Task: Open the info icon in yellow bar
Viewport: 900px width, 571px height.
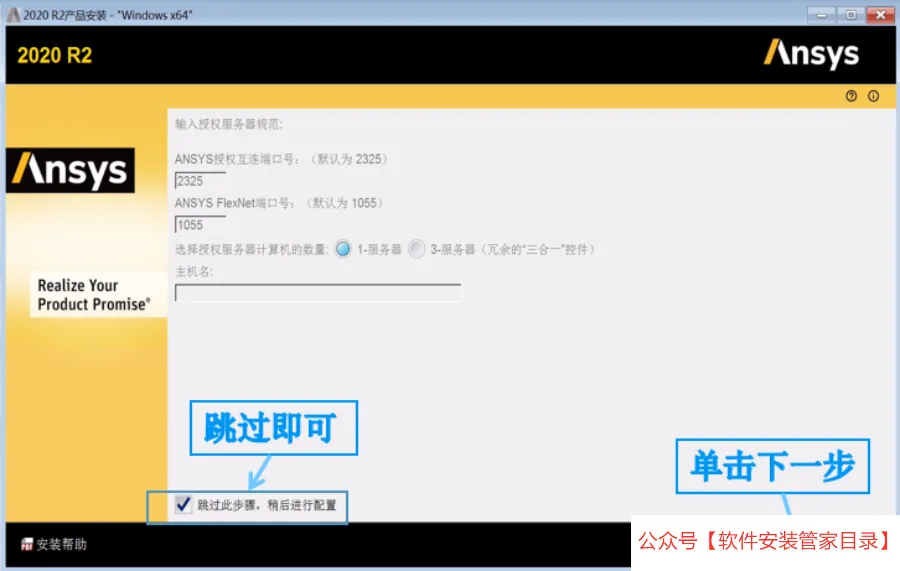Action: [x=873, y=96]
